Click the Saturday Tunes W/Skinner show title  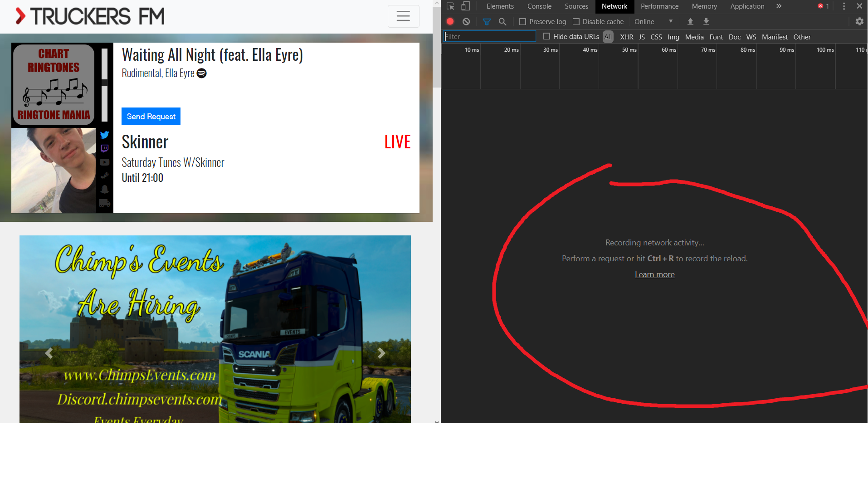point(173,162)
